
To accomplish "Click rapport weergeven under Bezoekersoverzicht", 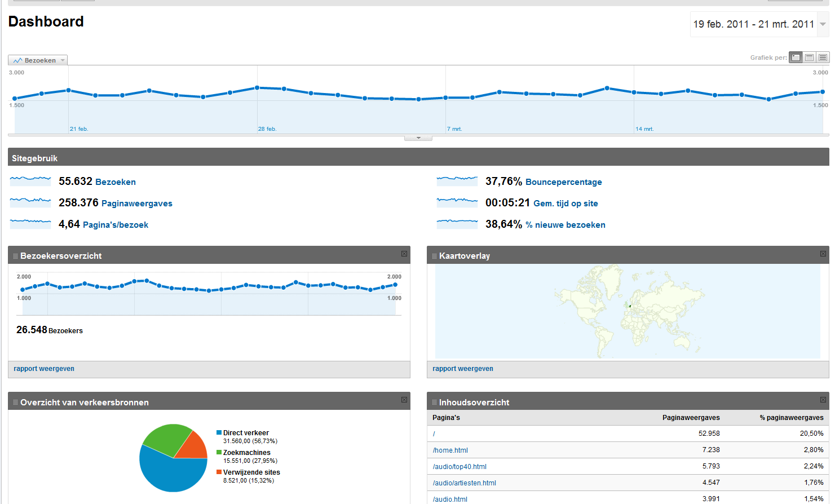I will (44, 369).
